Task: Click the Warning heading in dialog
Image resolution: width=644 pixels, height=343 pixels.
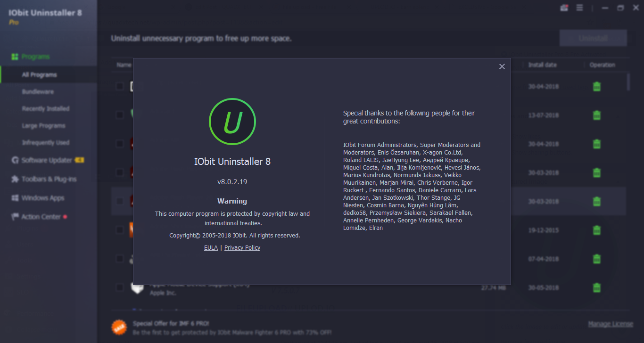Action: pos(232,201)
